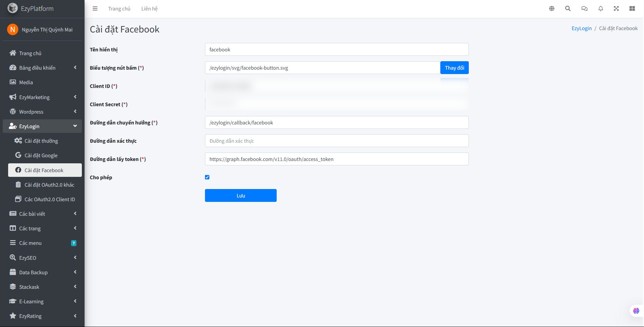
Task: Toggle fullscreen expand icon
Action: click(616, 8)
